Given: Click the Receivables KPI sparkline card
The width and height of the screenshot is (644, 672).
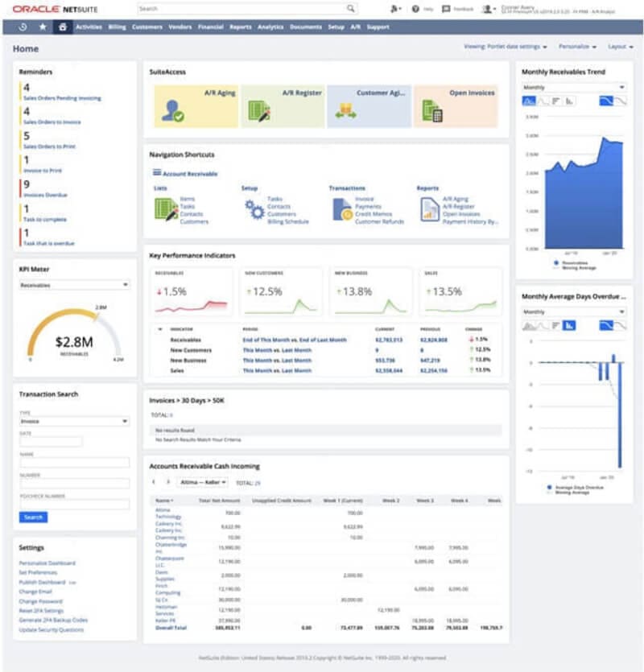Looking at the screenshot, I should (x=192, y=292).
